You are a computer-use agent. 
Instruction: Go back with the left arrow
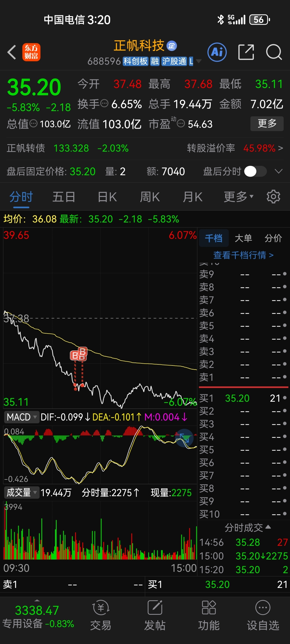coord(12,52)
